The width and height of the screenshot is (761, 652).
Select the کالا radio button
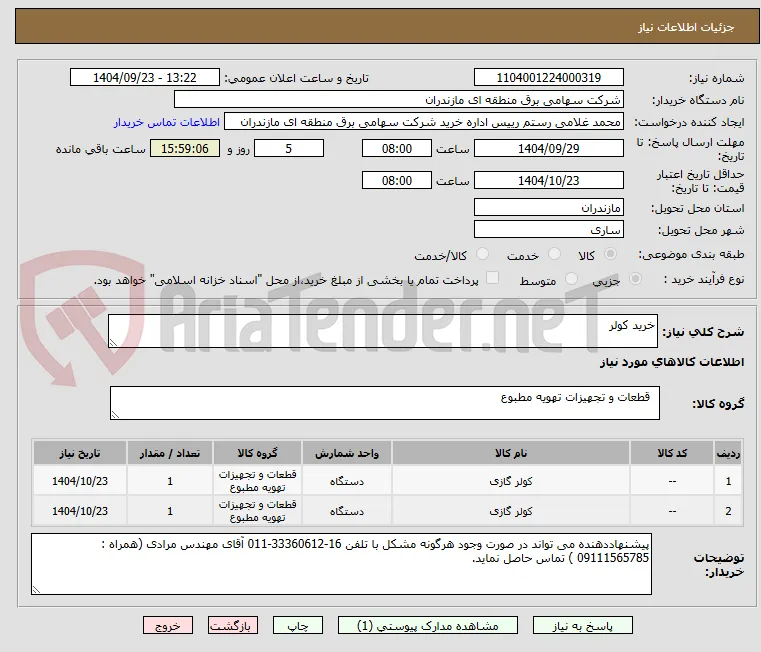(611, 253)
